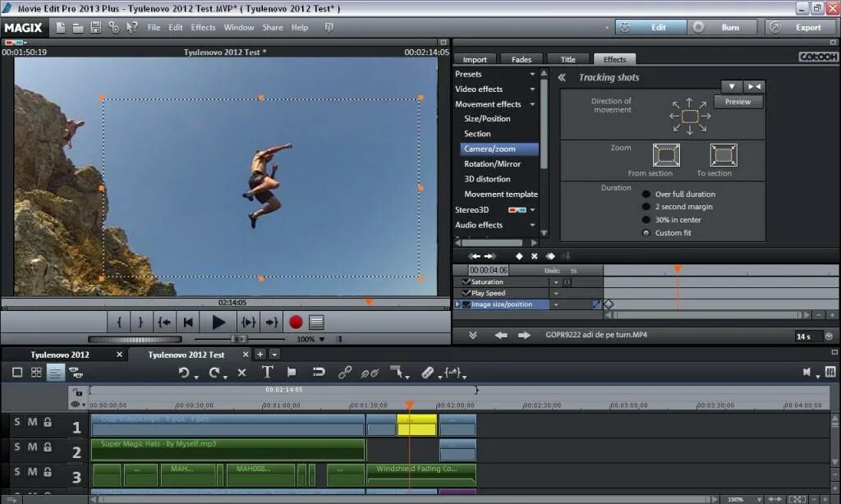The width and height of the screenshot is (841, 504).
Task: Open Title editor with the T icon
Action: [x=267, y=372]
